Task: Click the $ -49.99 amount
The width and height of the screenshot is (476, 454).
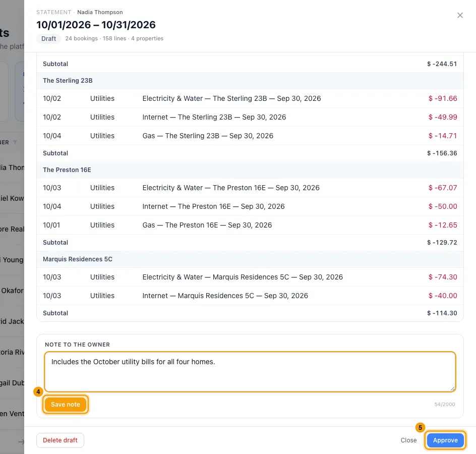Action: click(443, 117)
